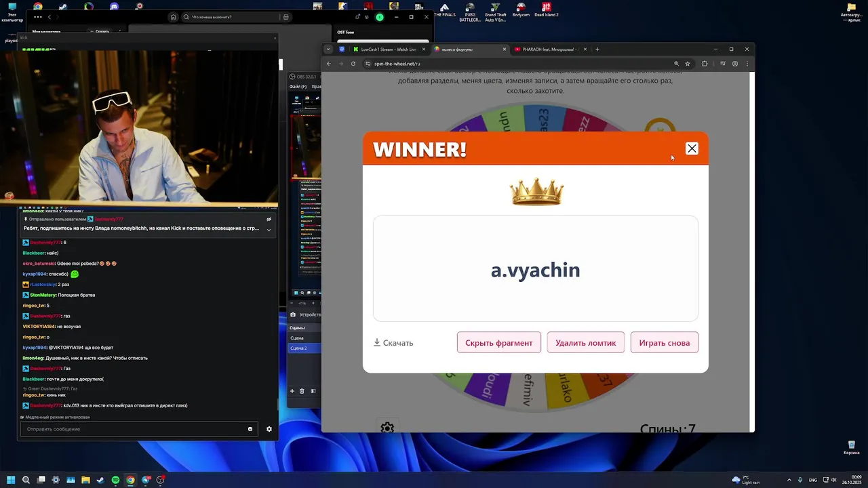Open Spotify browse icon in search bar

coord(286,17)
